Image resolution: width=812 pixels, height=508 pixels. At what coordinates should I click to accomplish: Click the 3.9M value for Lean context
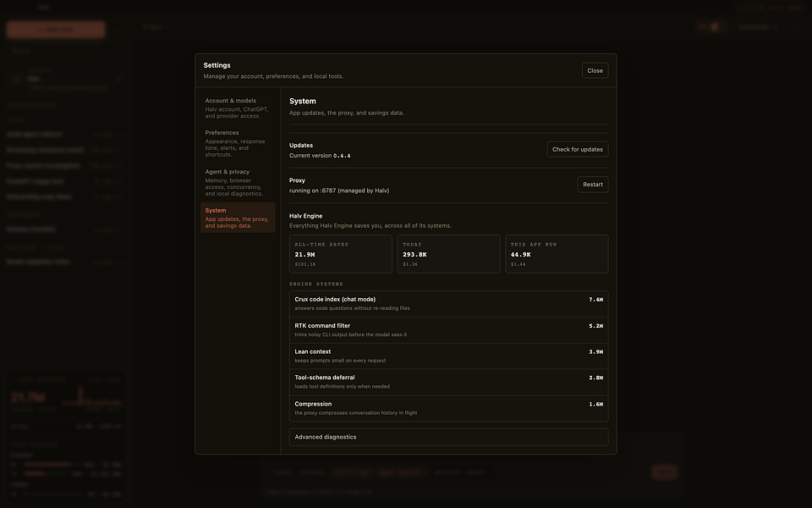(x=595, y=352)
